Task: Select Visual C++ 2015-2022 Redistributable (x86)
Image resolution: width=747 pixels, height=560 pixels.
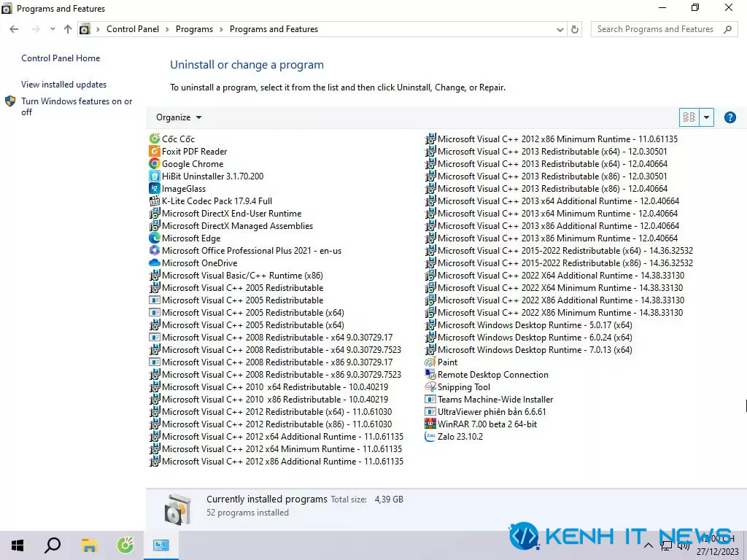Action: (x=560, y=262)
